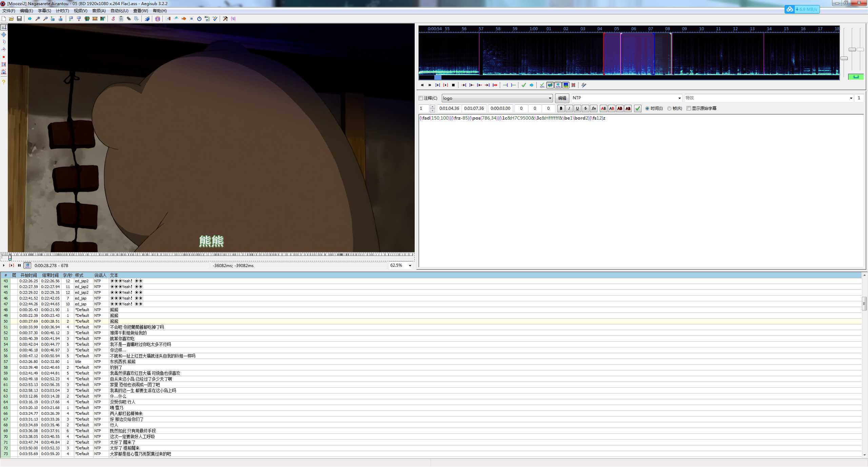Open the NTP actor dropdown

(627, 98)
